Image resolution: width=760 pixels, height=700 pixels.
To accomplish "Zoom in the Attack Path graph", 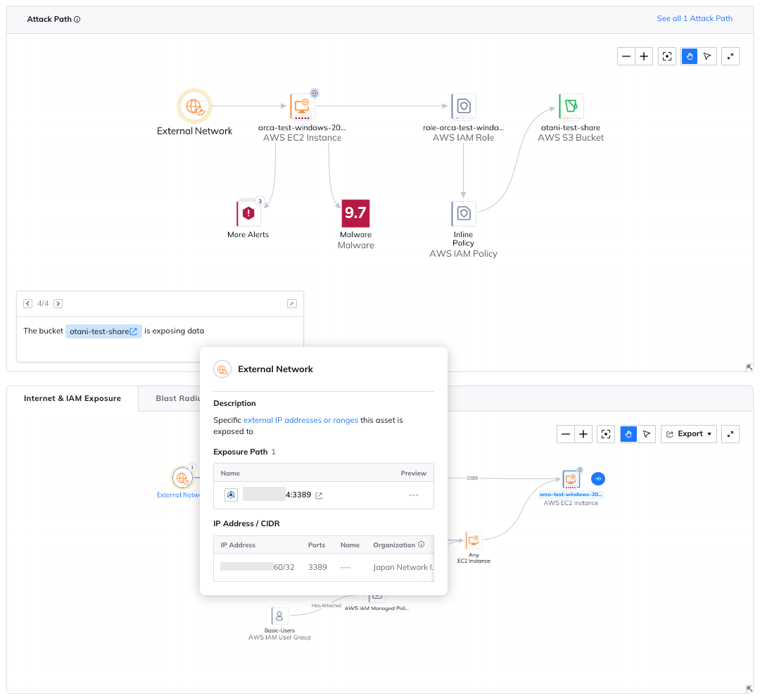I will 644,56.
